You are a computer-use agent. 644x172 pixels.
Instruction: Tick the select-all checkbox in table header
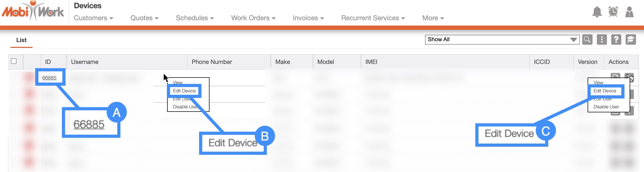click(x=14, y=61)
